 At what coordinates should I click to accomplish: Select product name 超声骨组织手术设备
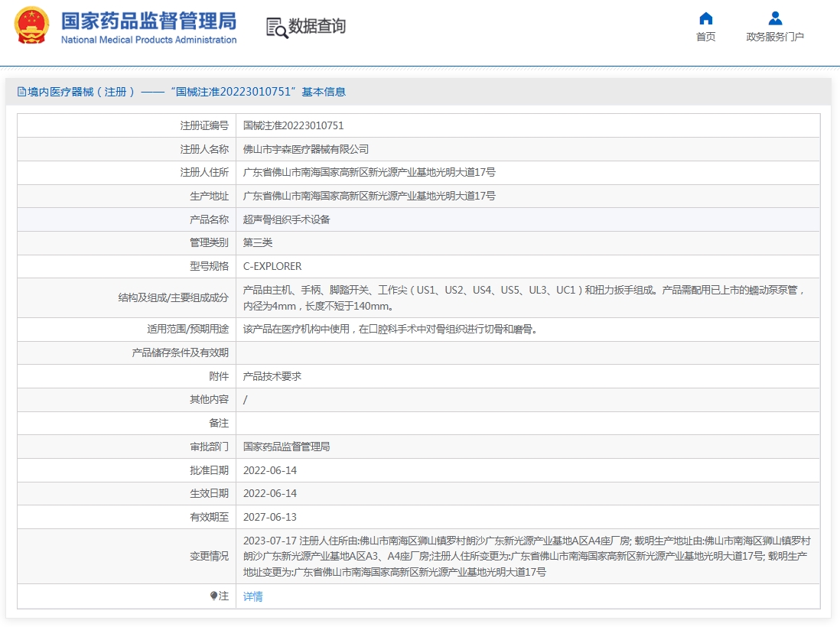pyautogui.click(x=287, y=219)
